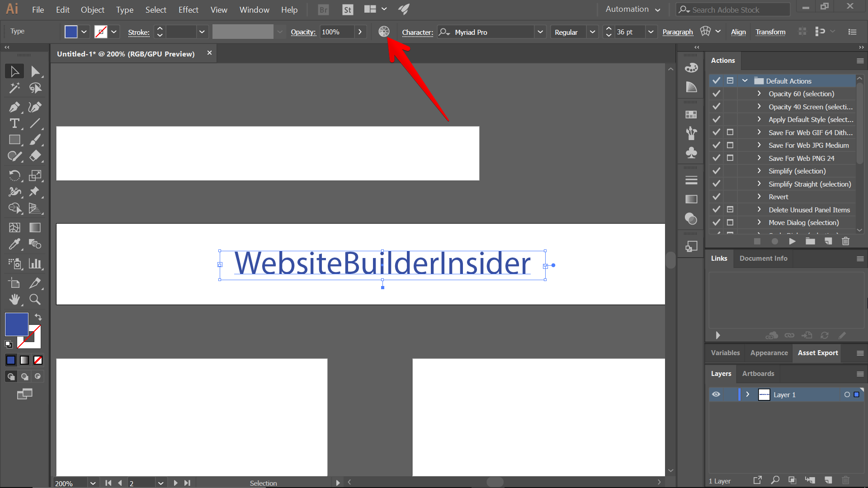This screenshot has height=488, width=868.
Task: Click the blue Fill color swatch
Action: click(x=17, y=324)
